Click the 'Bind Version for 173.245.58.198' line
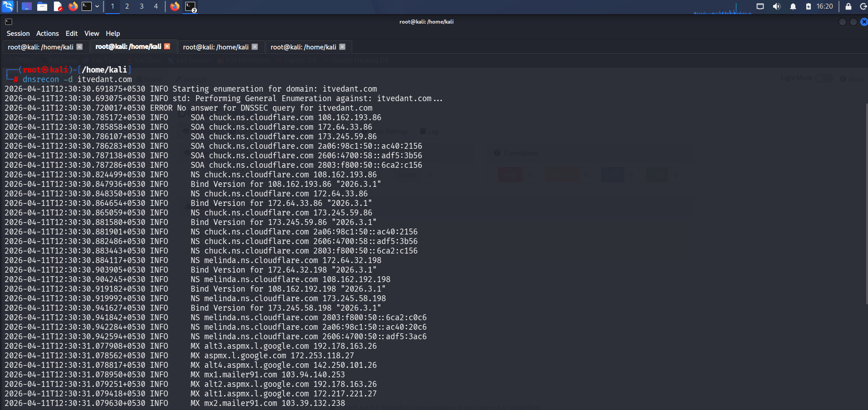Screen dimensions: 868x410 193,308
